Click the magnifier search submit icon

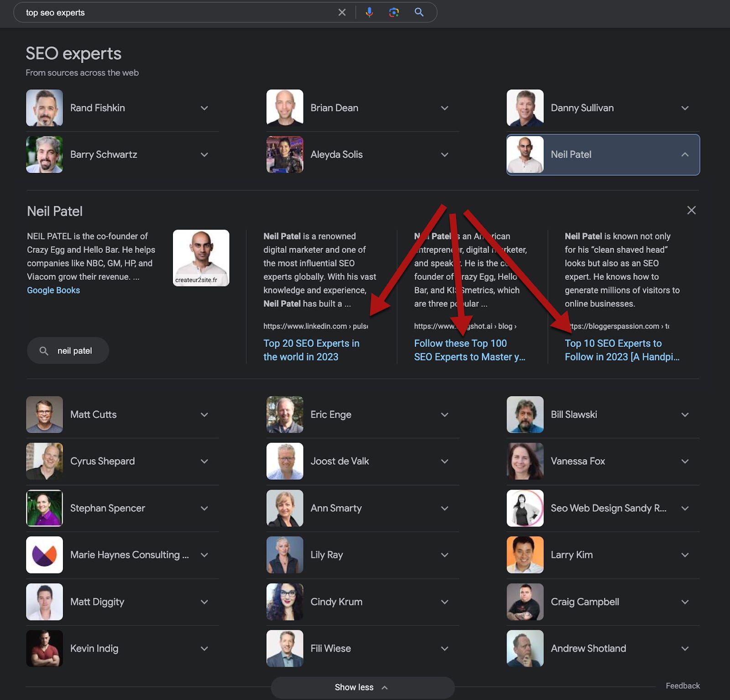pos(419,12)
